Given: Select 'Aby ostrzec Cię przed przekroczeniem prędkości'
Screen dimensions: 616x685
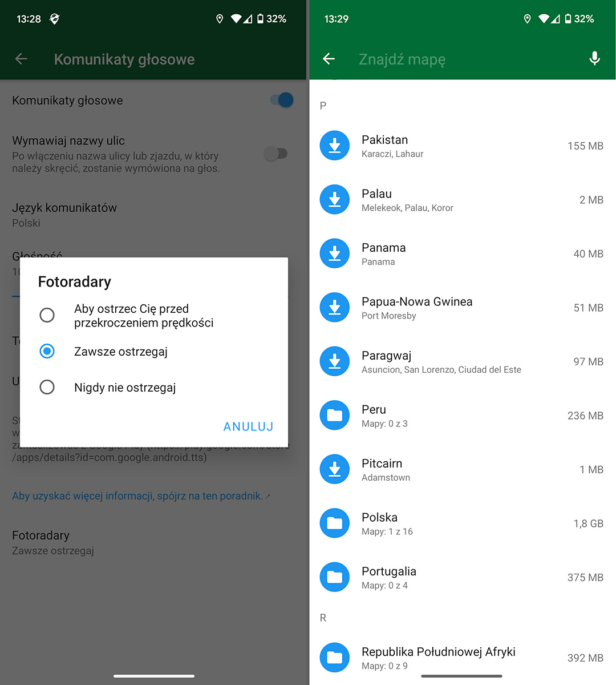Looking at the screenshot, I should point(47,315).
